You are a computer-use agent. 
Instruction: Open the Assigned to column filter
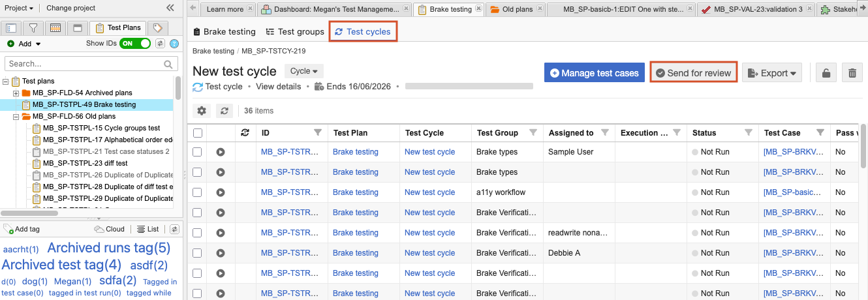tap(605, 132)
